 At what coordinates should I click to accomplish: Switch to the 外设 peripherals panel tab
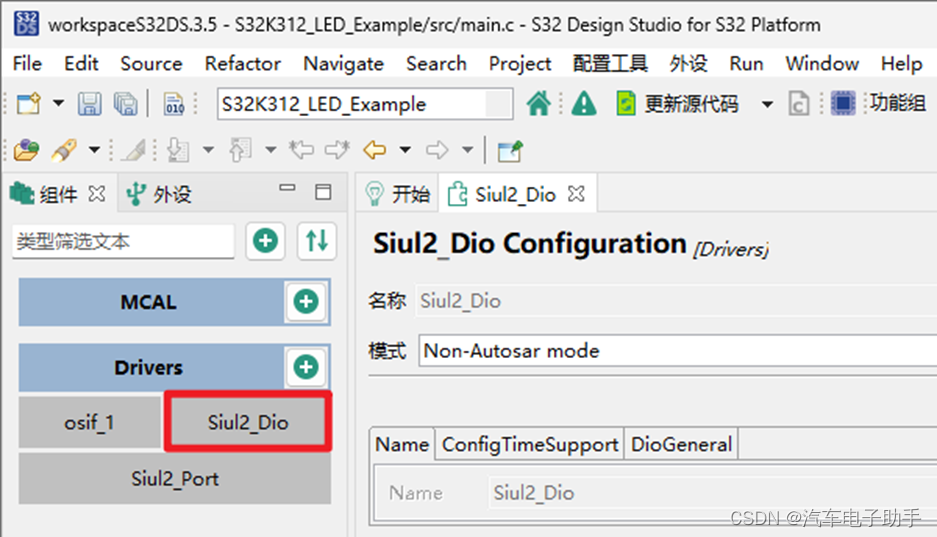coord(159,194)
